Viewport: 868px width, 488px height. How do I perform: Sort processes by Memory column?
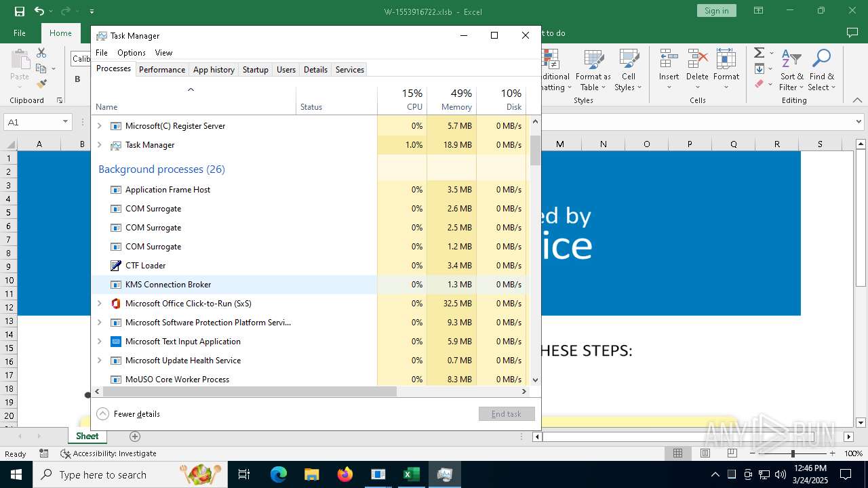(x=452, y=100)
